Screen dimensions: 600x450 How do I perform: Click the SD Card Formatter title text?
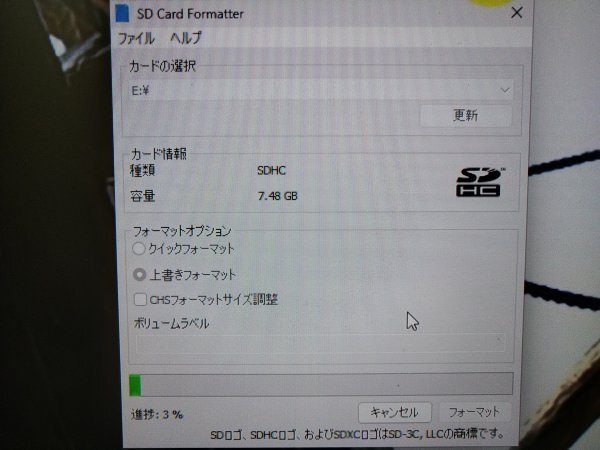[190, 14]
